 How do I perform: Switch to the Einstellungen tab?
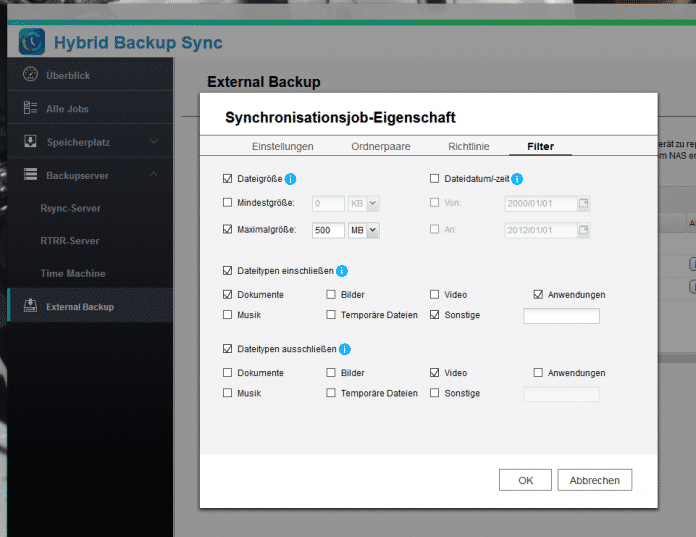pyautogui.click(x=282, y=146)
